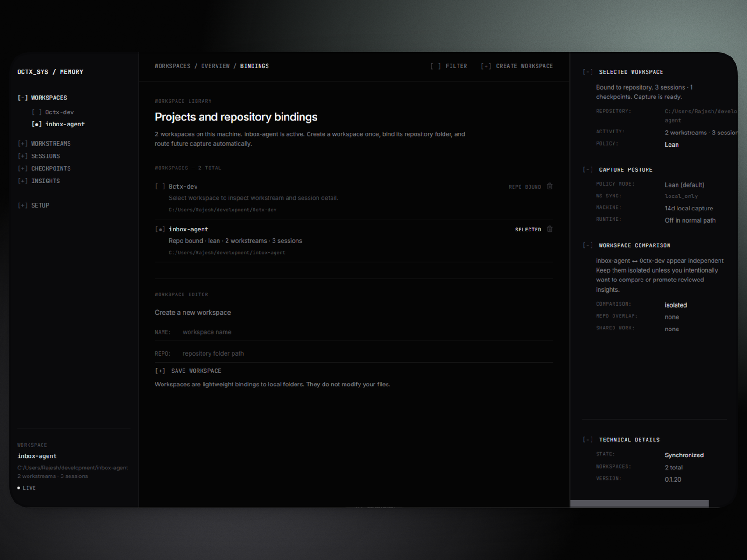Click the [+] icon beside Create Workspace

(x=486, y=66)
